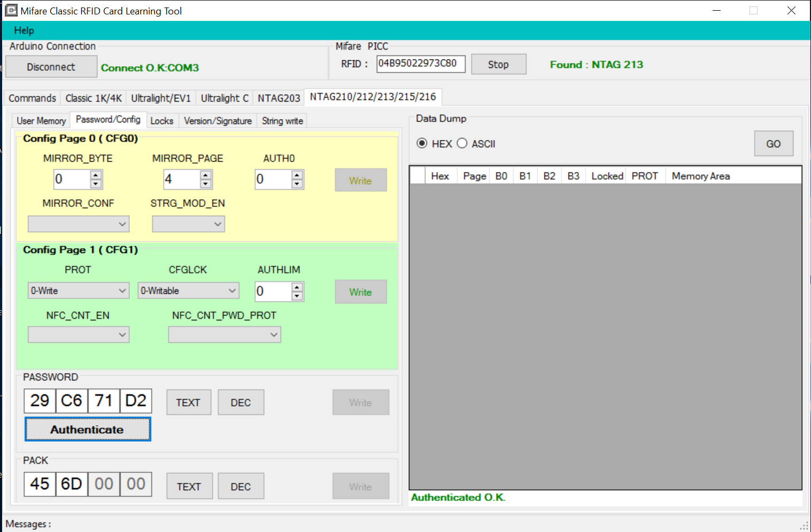
Task: Minimize the application window
Action: coord(717,11)
